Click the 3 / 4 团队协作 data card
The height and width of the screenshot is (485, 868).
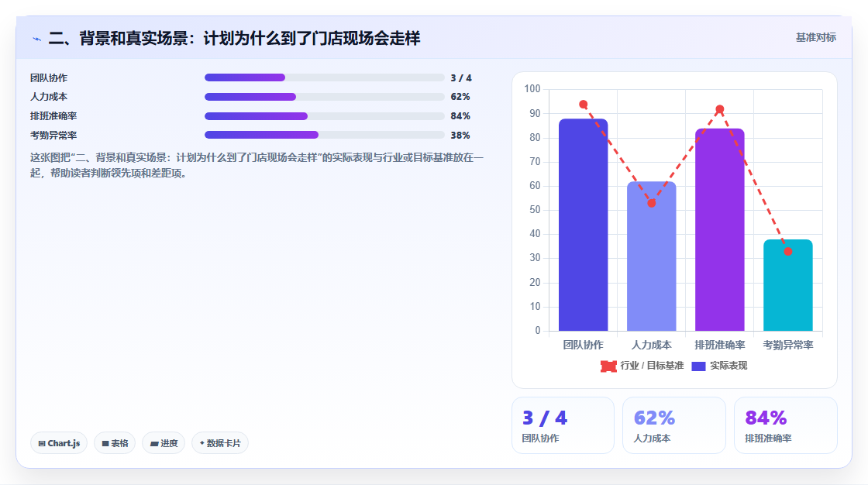click(x=563, y=425)
